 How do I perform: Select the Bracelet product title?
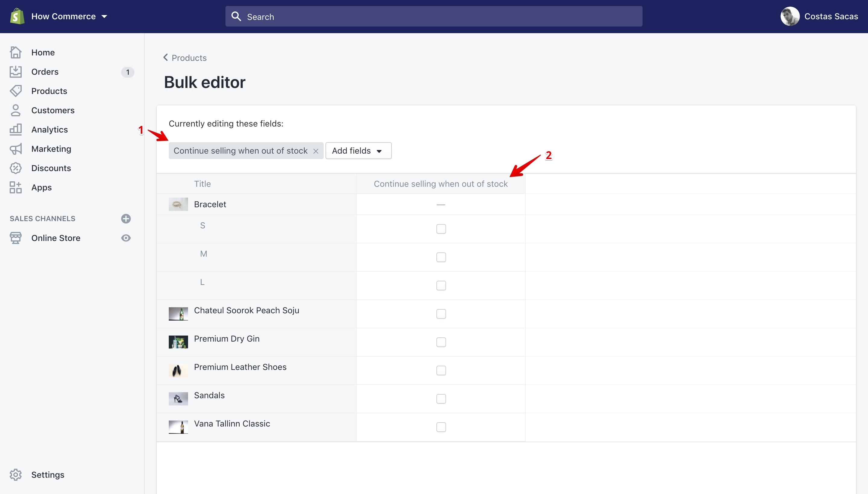210,204
